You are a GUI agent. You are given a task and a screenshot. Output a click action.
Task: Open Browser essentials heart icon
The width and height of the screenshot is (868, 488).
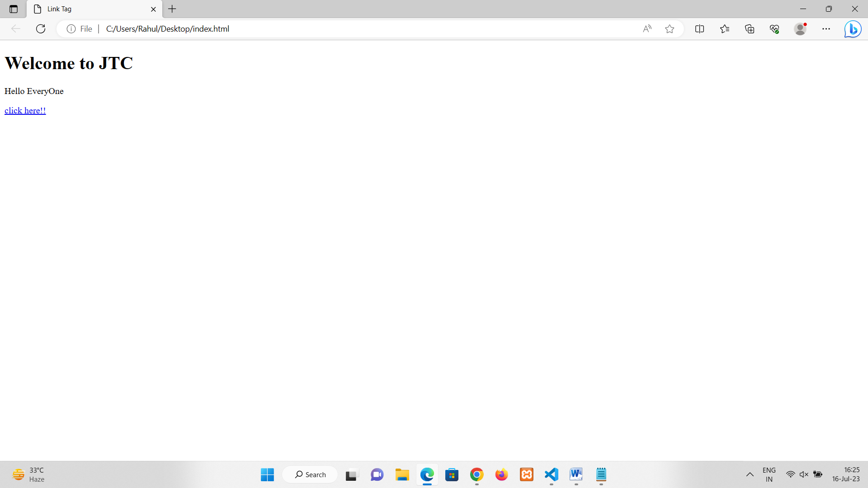(x=774, y=29)
